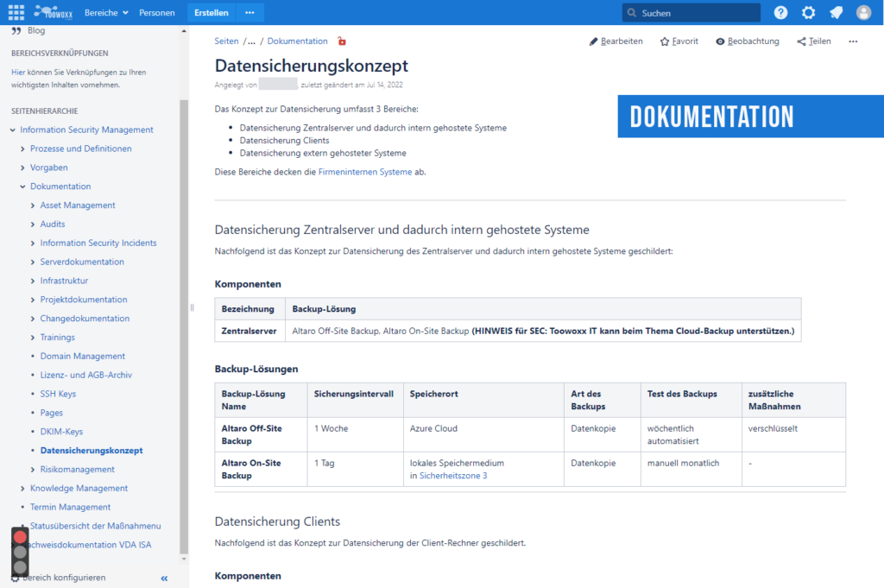
Task: Open the page more actions ellipsis
Action: point(853,41)
